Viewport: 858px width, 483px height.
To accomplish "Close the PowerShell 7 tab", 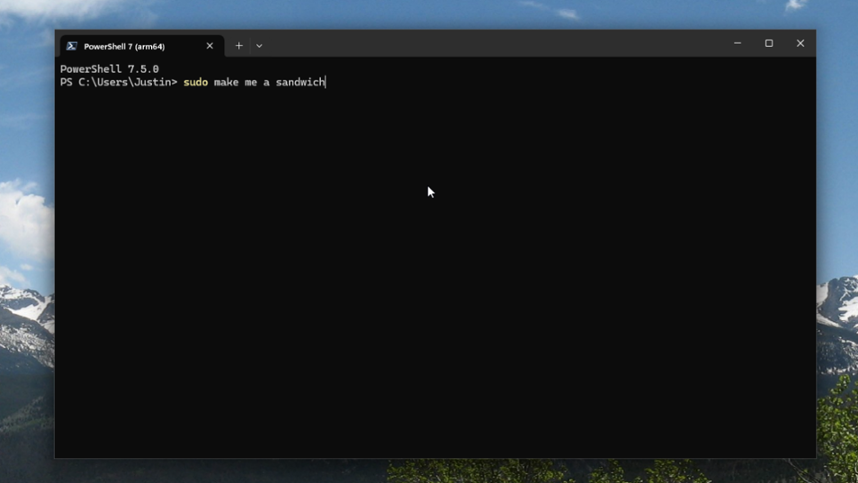I will 210,46.
